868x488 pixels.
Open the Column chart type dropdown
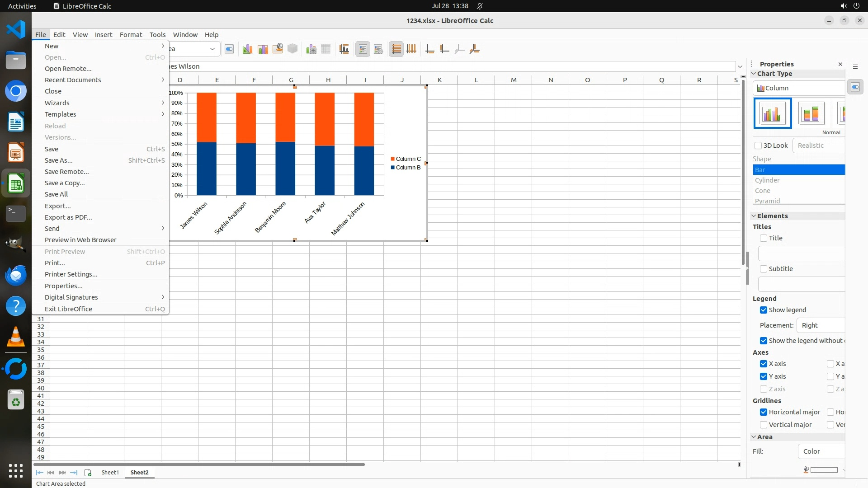click(799, 88)
